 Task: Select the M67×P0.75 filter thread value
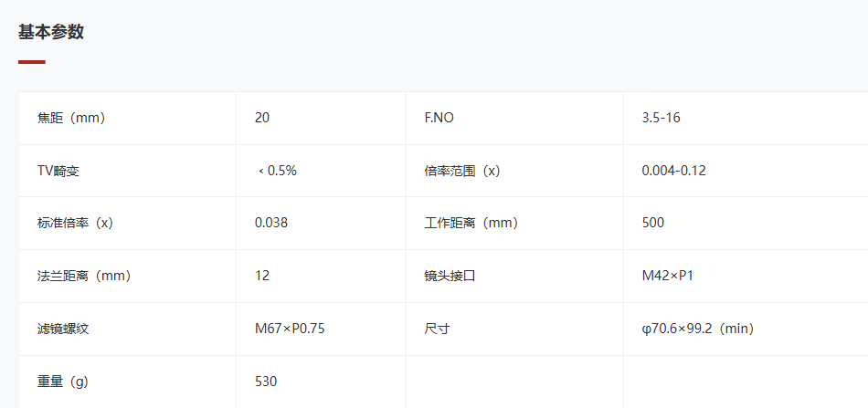click(x=290, y=329)
